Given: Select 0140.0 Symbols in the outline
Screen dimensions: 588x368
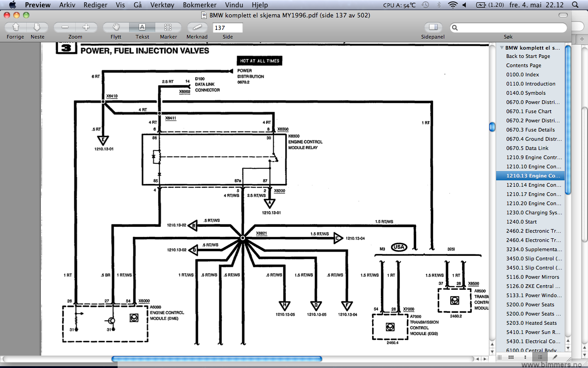Looking at the screenshot, I should 526,93.
